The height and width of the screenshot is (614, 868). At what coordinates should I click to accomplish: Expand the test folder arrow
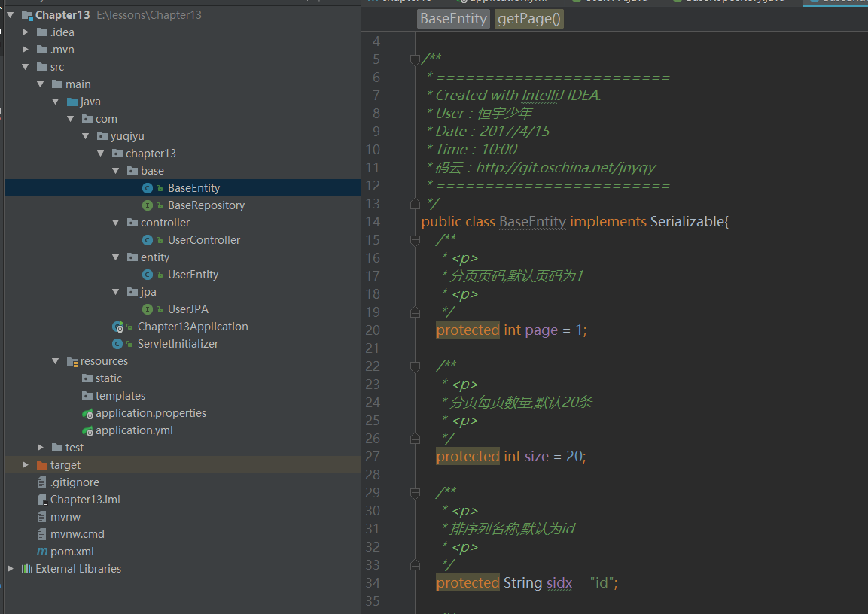pos(40,447)
